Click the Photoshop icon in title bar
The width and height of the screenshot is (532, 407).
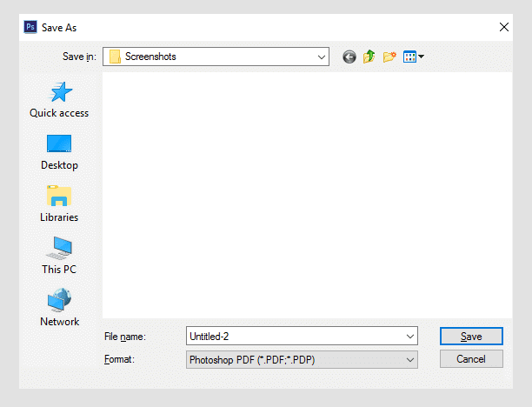(x=30, y=27)
